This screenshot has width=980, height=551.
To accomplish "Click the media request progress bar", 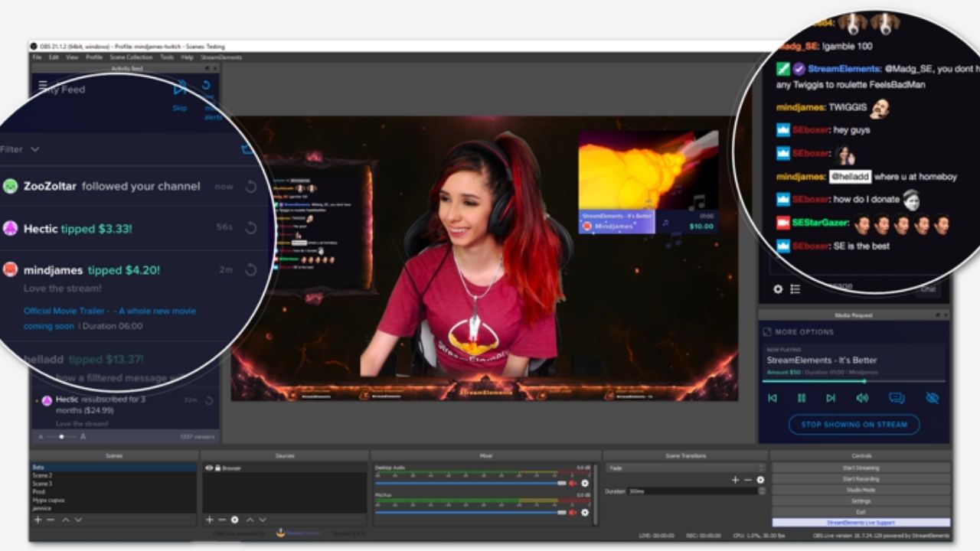I will click(x=854, y=381).
